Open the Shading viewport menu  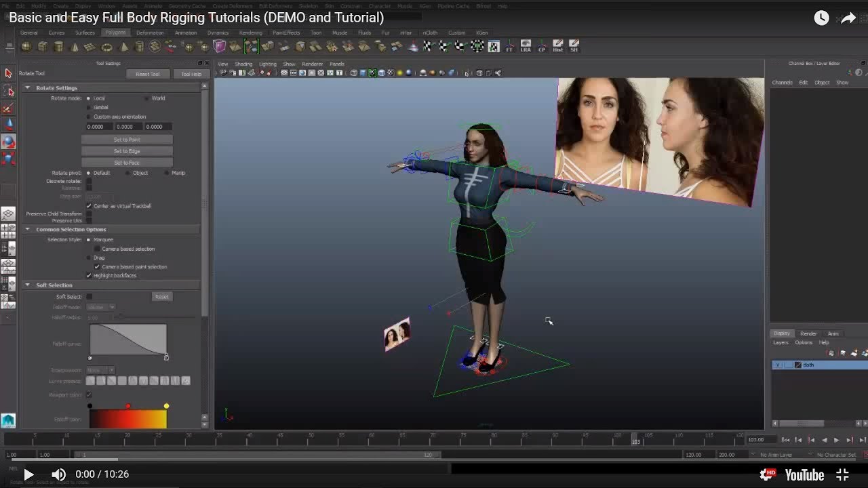[x=243, y=64]
